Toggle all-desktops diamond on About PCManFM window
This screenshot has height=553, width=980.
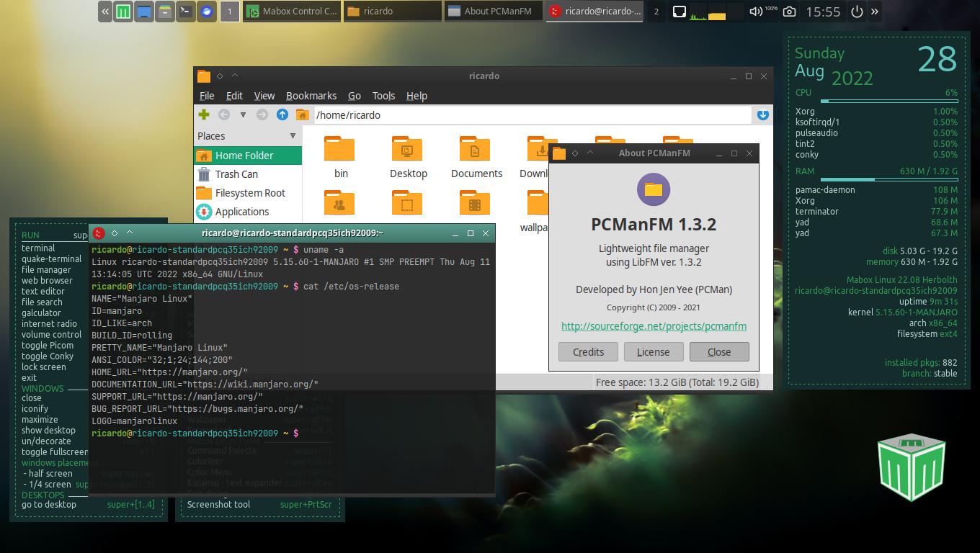(x=574, y=153)
